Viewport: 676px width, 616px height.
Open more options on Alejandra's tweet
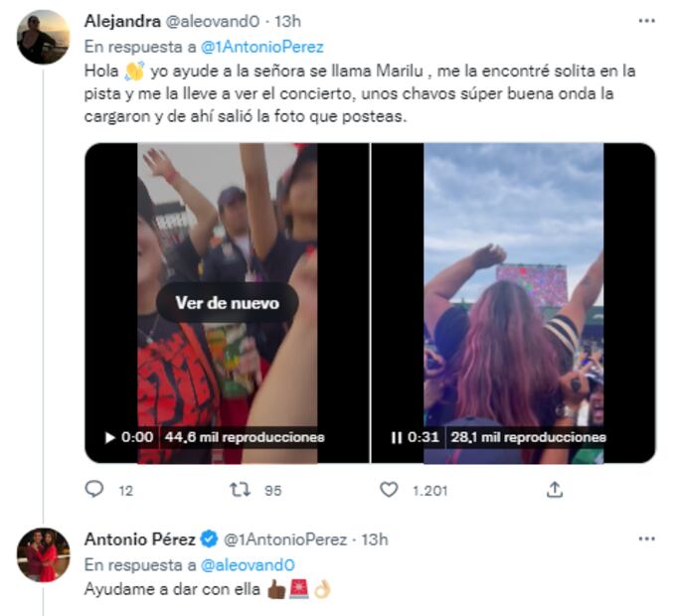click(x=647, y=21)
